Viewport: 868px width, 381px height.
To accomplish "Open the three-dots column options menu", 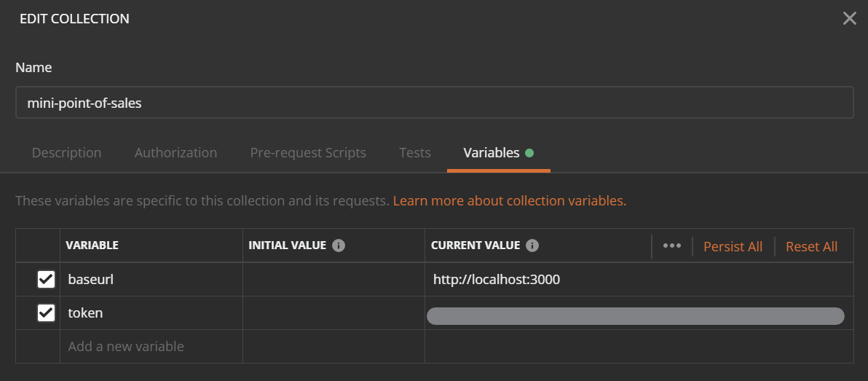I will tap(671, 246).
